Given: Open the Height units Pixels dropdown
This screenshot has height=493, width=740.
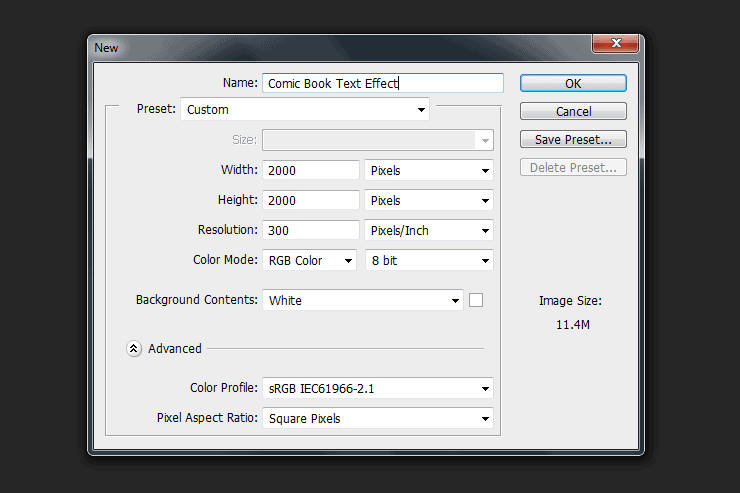Looking at the screenshot, I should (x=429, y=201).
